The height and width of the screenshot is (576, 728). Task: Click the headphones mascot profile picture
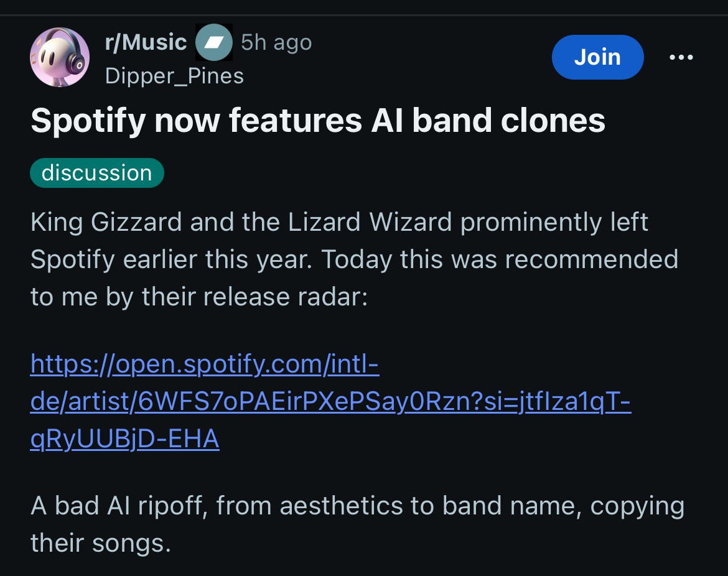point(60,57)
